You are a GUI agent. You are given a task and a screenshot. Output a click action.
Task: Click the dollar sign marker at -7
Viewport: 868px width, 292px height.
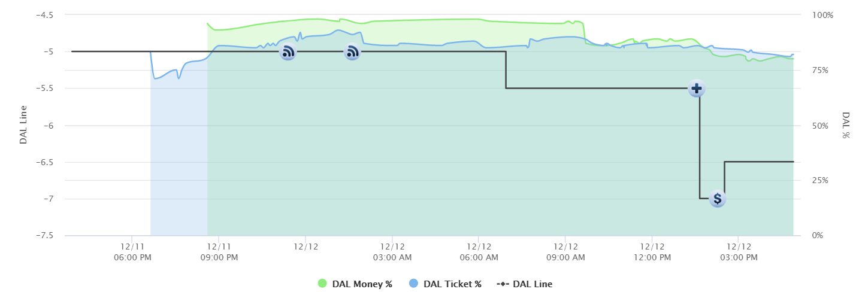click(717, 199)
